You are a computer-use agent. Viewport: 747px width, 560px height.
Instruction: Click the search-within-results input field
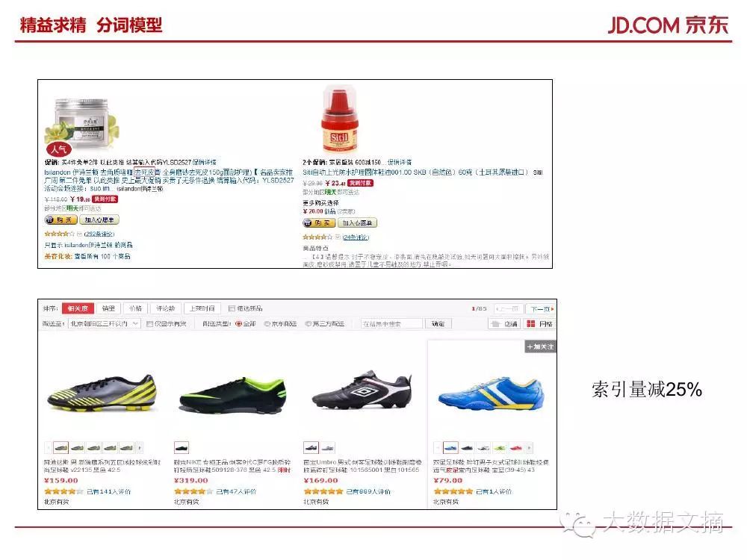click(391, 324)
